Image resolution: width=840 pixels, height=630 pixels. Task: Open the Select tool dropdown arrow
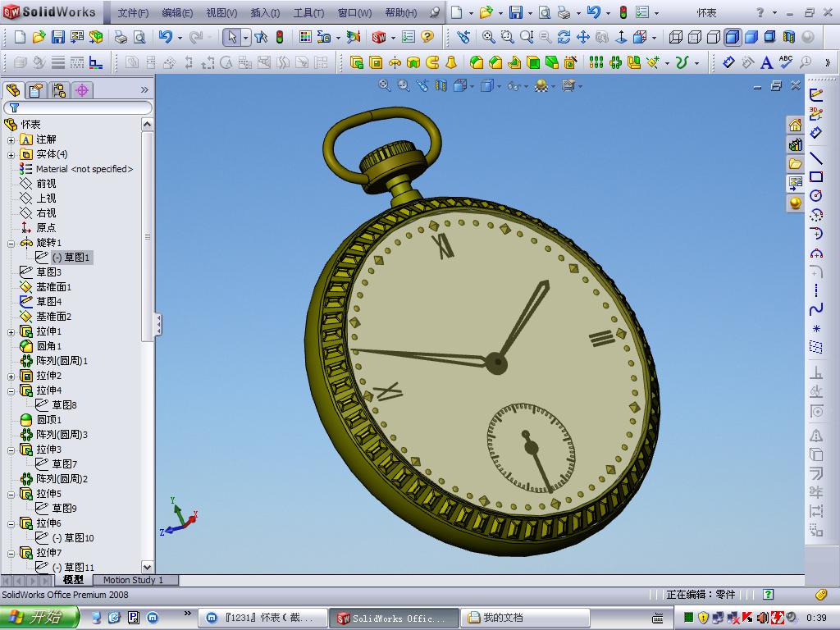pyautogui.click(x=245, y=38)
